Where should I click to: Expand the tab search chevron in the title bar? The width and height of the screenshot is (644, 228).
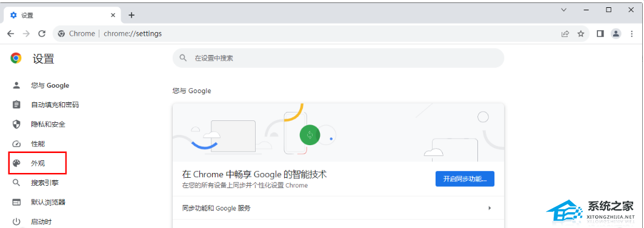tap(564, 10)
